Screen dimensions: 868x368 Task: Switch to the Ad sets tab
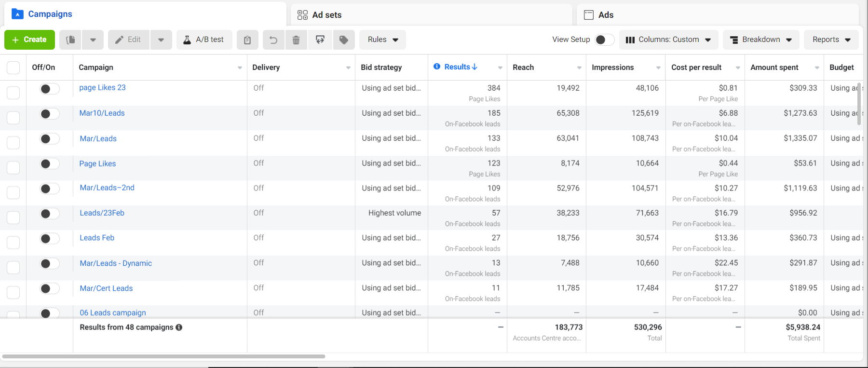[x=327, y=15]
